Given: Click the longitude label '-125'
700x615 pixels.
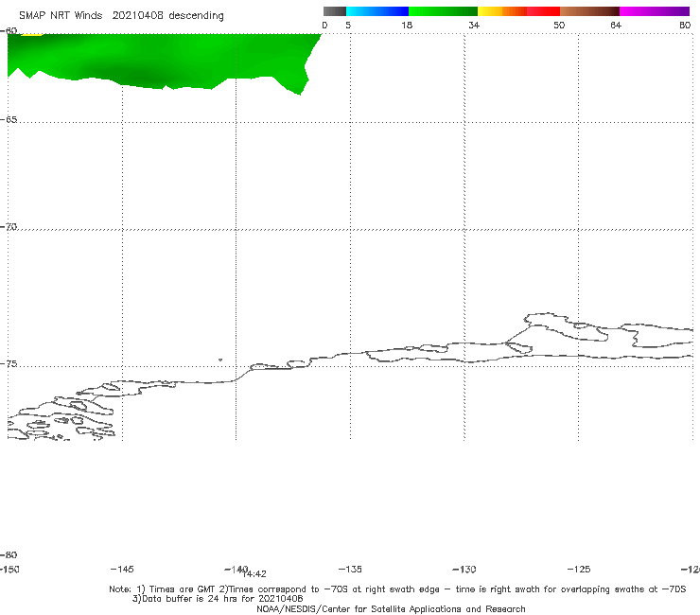Looking at the screenshot, I should pos(579,569).
